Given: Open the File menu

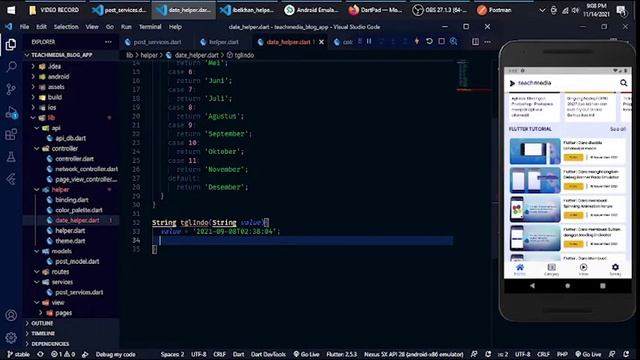Looking at the screenshot, I should [x=24, y=27].
